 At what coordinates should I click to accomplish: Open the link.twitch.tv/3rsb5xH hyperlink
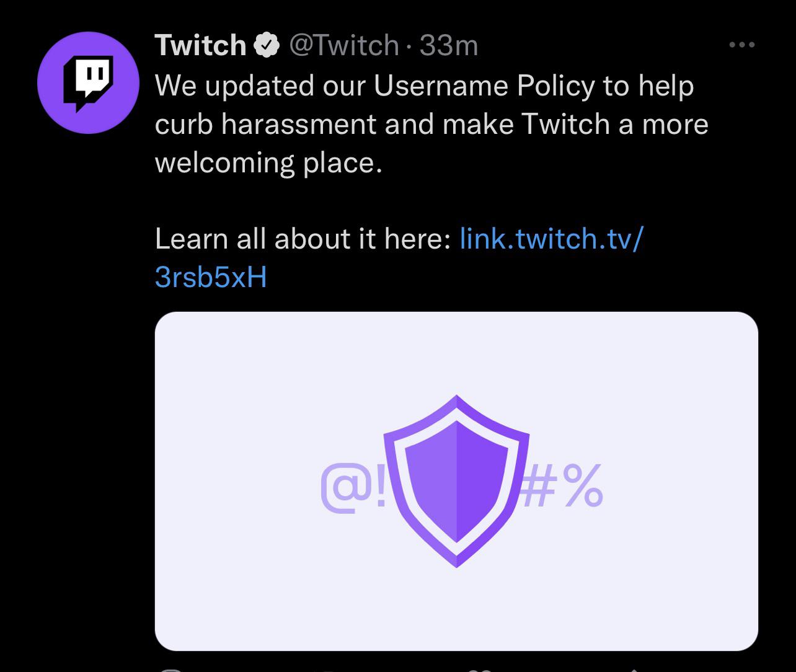coord(552,237)
